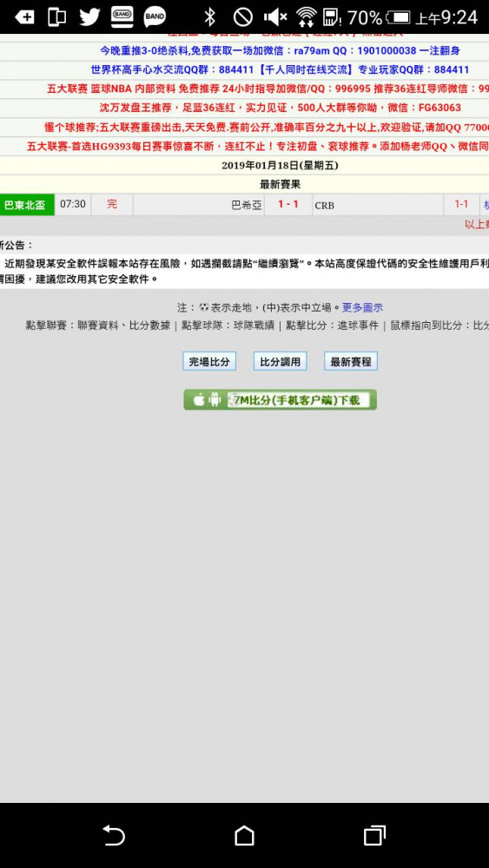The height and width of the screenshot is (868, 489).
Task: Select the 巴東北盃 league label
Action: pos(27,205)
